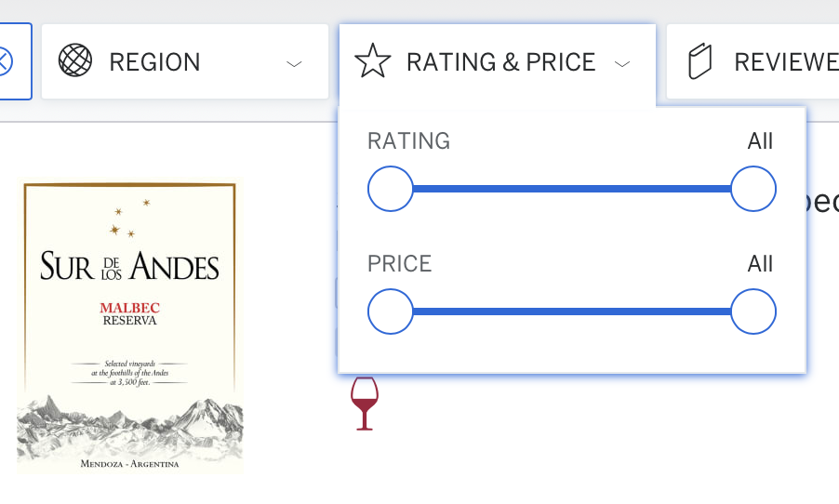Click the clear filters X icon
The image size is (839, 504).
[6, 62]
